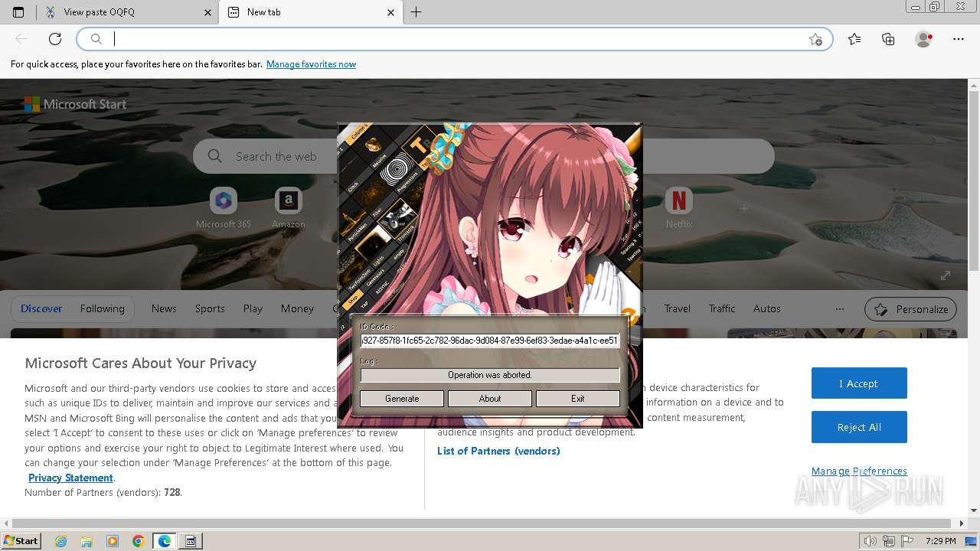Restore down the browser window
The image size is (980, 551).
coord(934,7)
